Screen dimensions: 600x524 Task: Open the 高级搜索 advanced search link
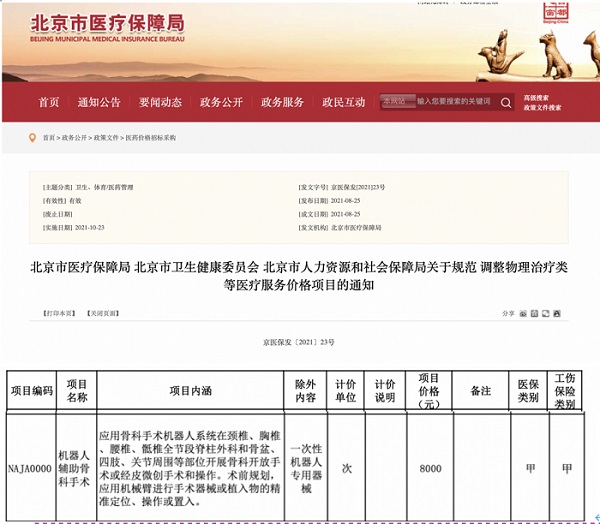[x=538, y=97]
